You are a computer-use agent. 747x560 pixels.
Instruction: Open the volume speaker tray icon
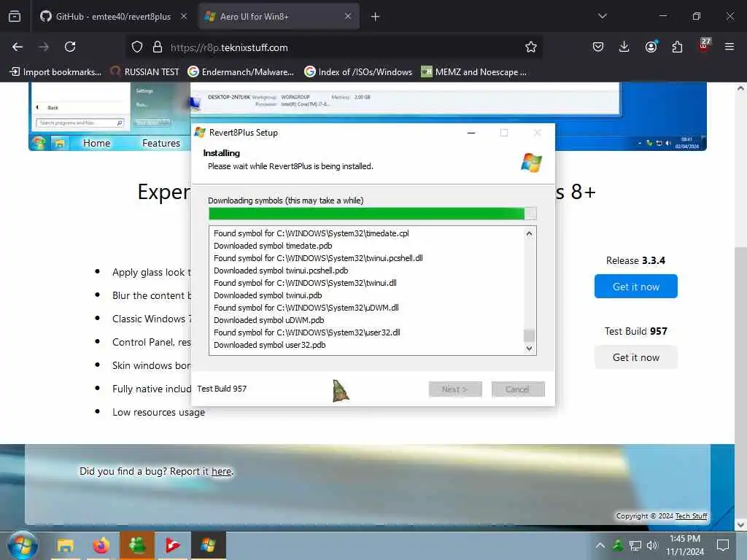652,545
